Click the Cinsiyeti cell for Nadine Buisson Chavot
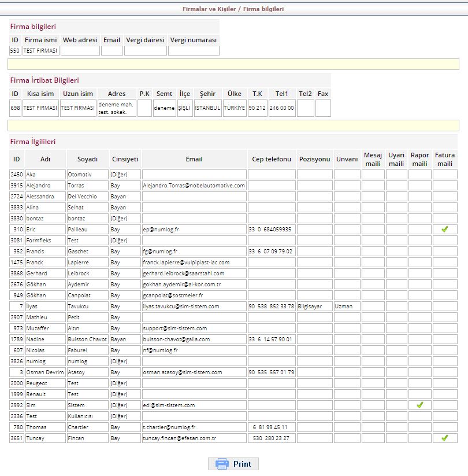The image size is (468, 476). point(125,340)
